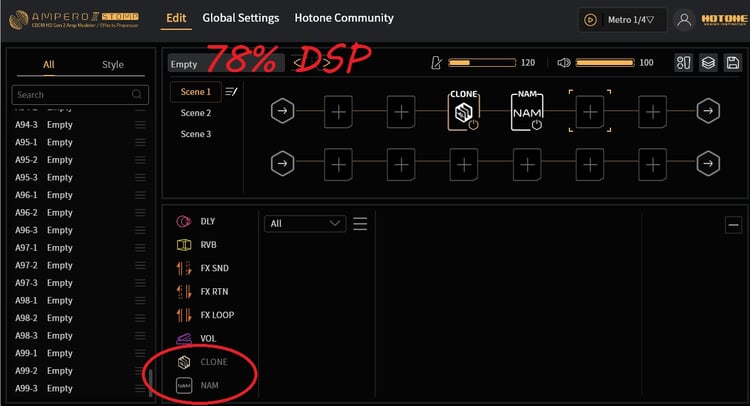
Task: Click the patch search field
Action: 80,95
